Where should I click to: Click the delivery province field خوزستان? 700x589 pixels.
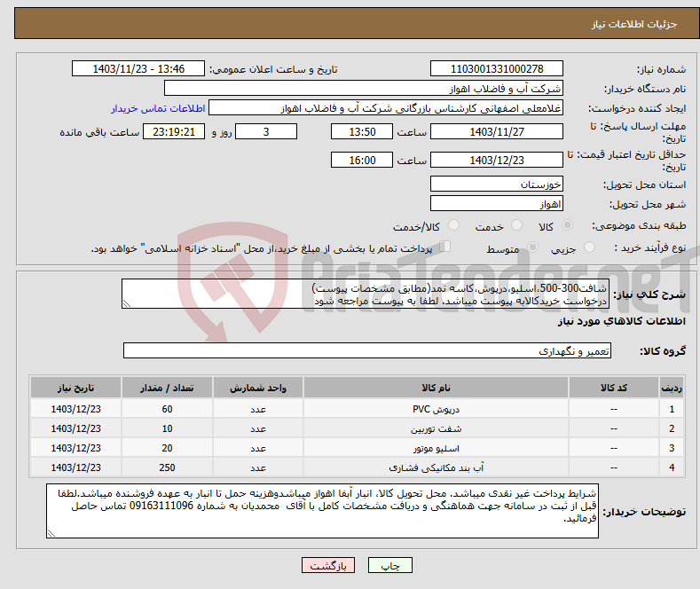497,184
